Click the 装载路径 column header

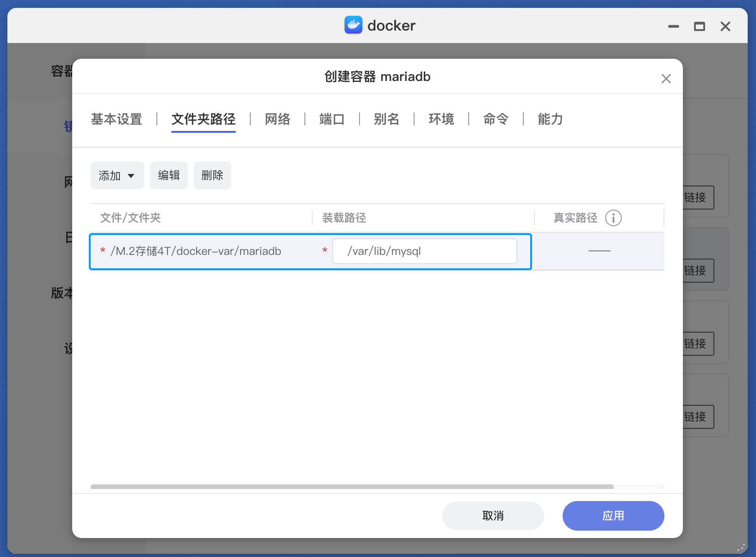[x=344, y=218]
